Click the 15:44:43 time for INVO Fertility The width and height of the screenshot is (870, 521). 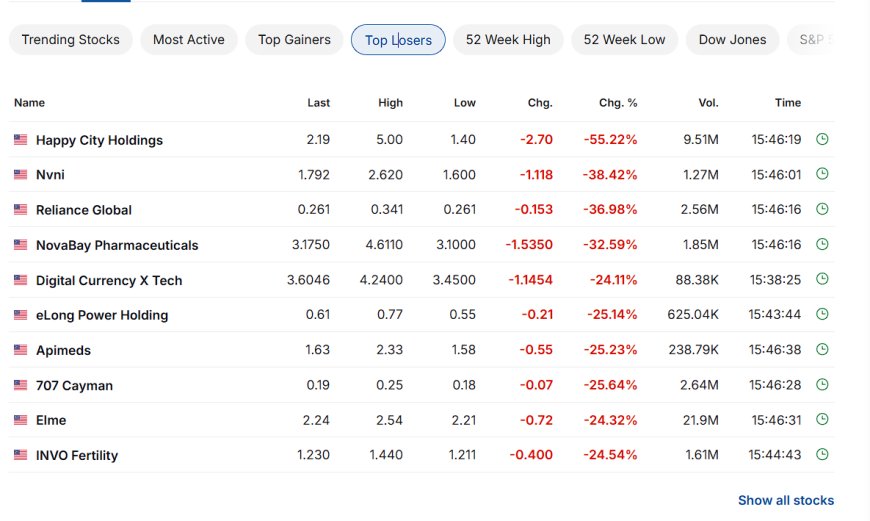pos(775,454)
